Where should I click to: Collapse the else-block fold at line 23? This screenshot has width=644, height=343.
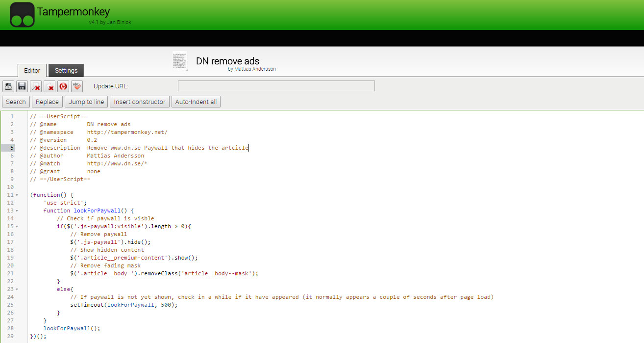pyautogui.click(x=17, y=290)
